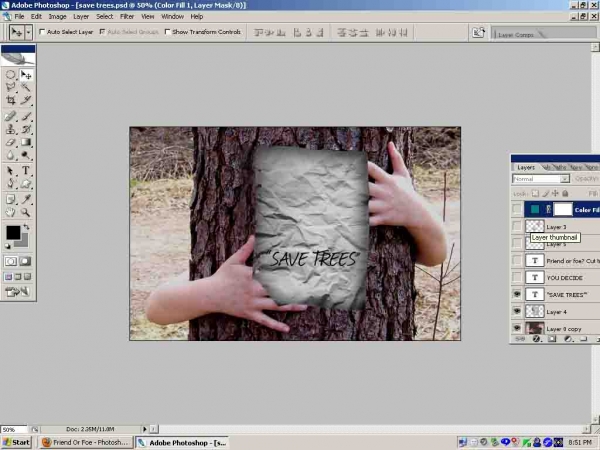Swap foreground and background colors
Image resolution: width=600 pixels, height=450 pixels.
coord(26,227)
